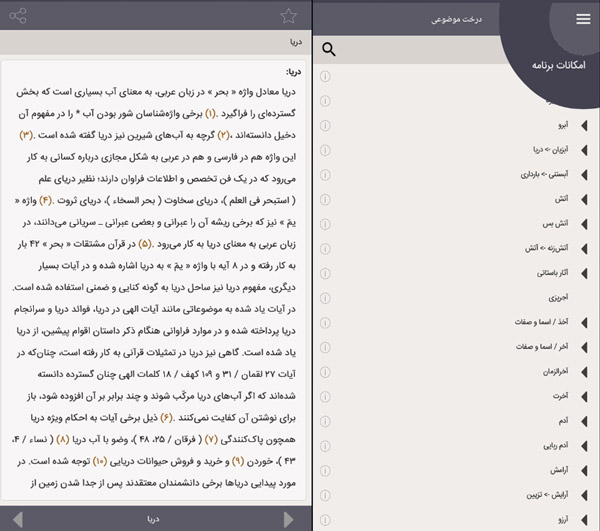
Task: Open info icon for آرزو row
Action: tap(325, 520)
